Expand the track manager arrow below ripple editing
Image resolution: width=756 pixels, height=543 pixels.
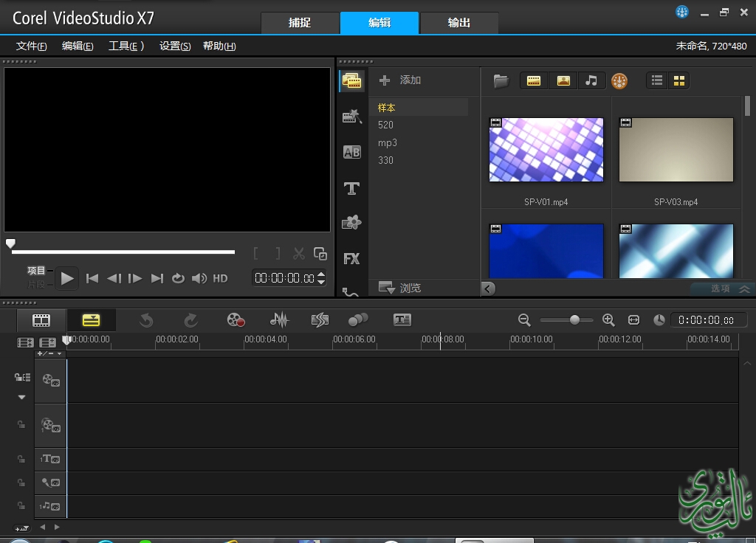[21, 397]
